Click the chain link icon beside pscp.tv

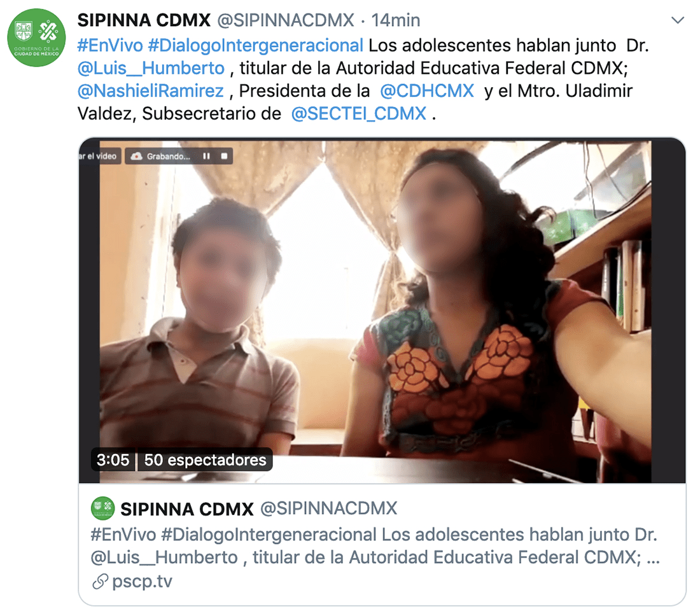tap(100, 582)
